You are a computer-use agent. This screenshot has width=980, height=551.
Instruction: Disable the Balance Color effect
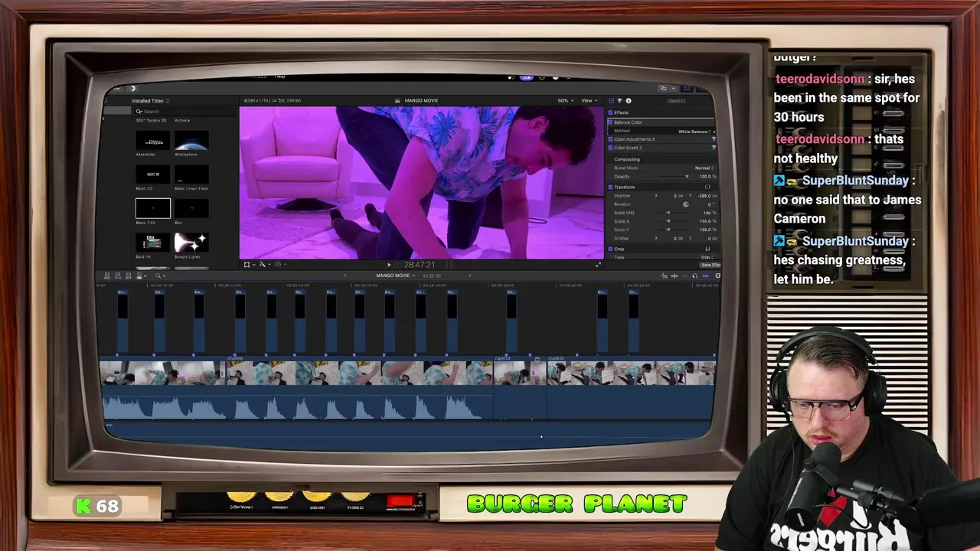[610, 122]
